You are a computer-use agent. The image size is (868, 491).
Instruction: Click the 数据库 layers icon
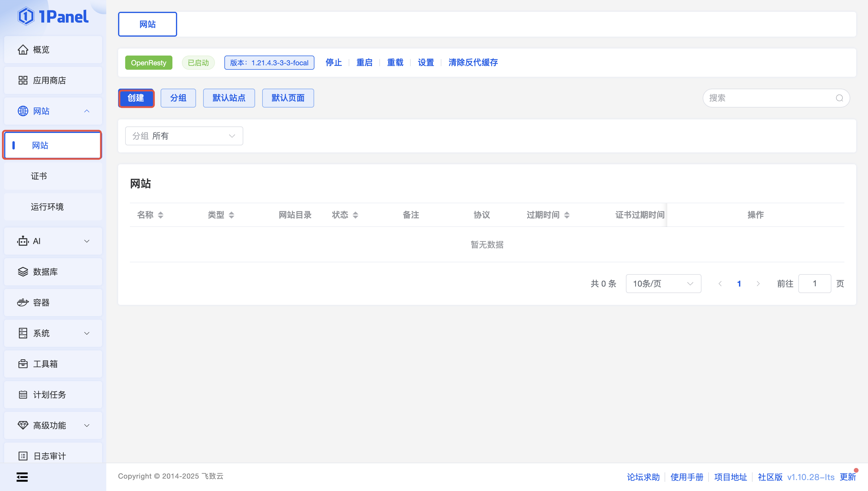click(23, 272)
